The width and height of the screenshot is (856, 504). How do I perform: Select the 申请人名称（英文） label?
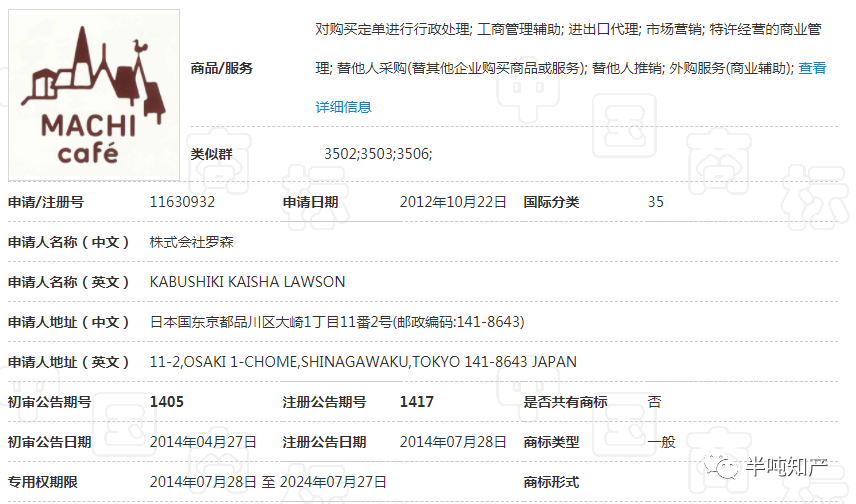68,282
